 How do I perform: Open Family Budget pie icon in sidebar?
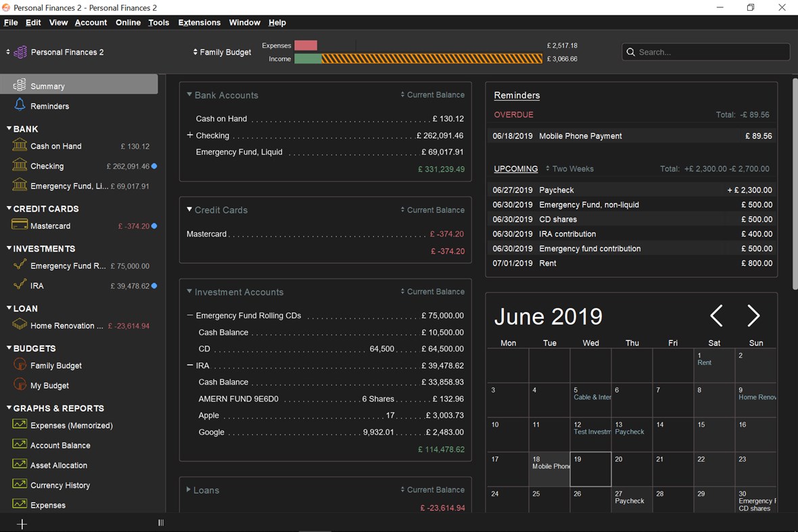20,364
